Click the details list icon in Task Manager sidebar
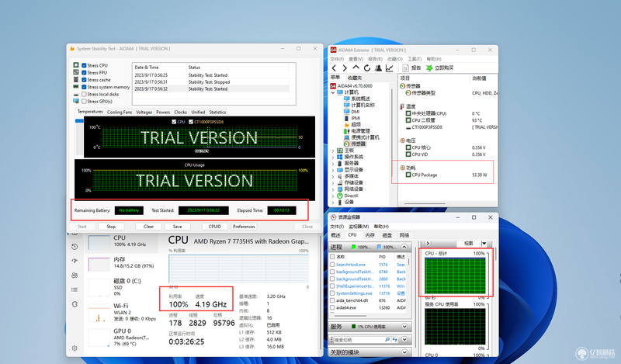621x364 pixels. 75,289
